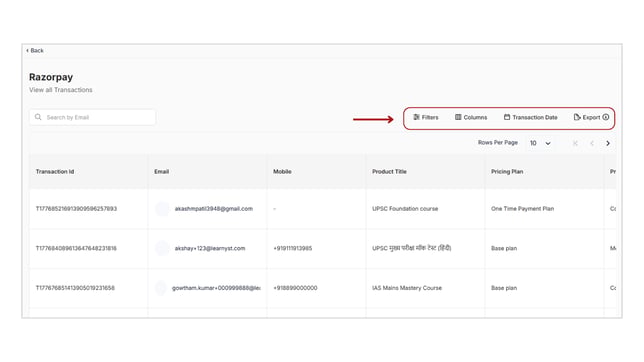Click mobile number +918899000000
This screenshot has height=362, width=644.
click(x=295, y=288)
